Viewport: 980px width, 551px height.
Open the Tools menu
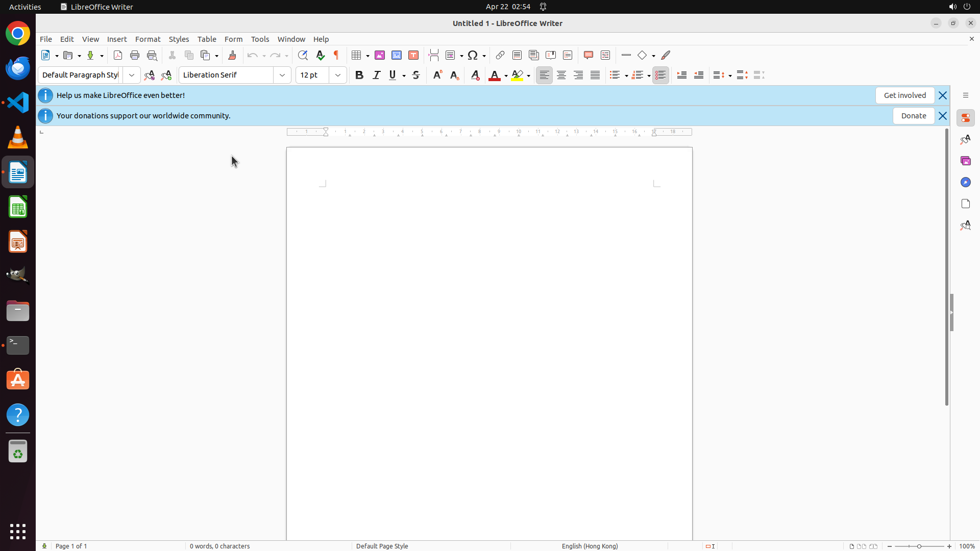[260, 39]
